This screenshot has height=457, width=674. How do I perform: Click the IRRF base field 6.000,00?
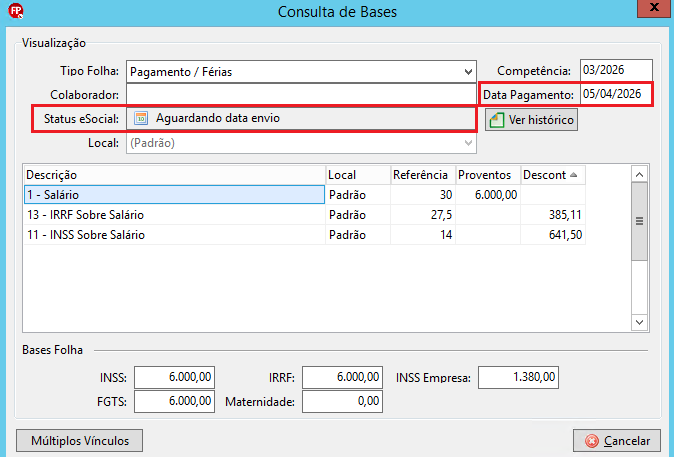tap(342, 377)
